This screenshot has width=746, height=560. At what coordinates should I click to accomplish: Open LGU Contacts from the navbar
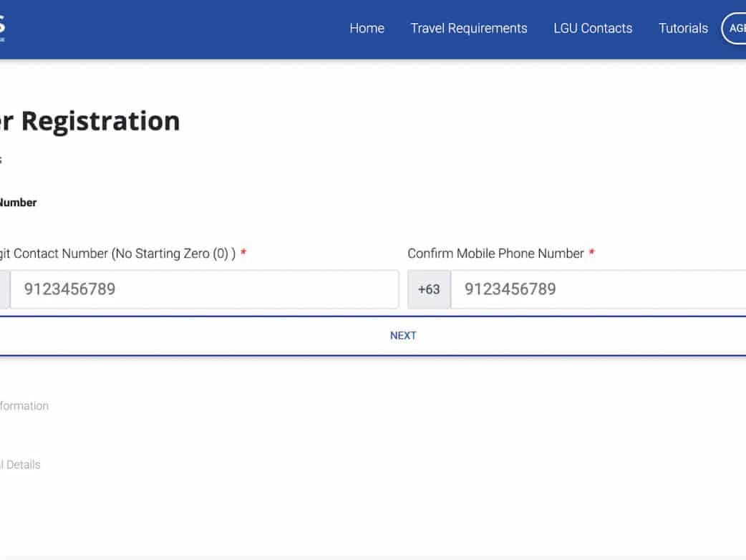[593, 29]
